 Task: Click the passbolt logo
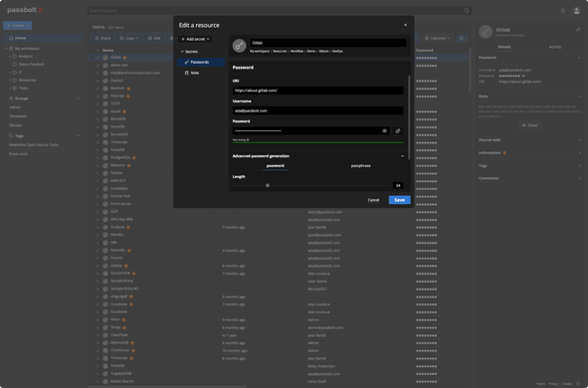pyautogui.click(x=25, y=10)
